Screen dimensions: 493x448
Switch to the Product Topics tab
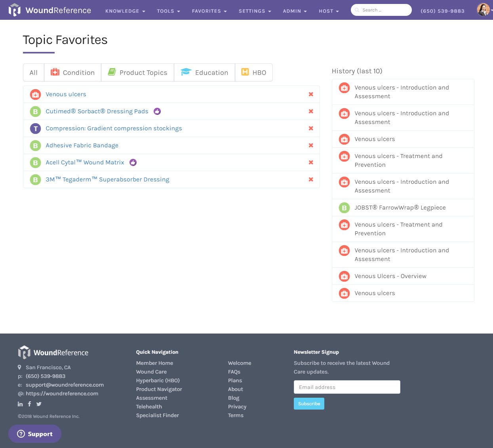coord(137,72)
